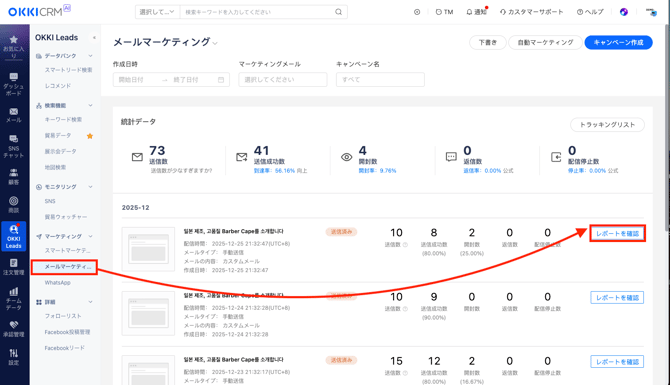
Task: Open the トラッキングリスト button
Action: [607, 125]
